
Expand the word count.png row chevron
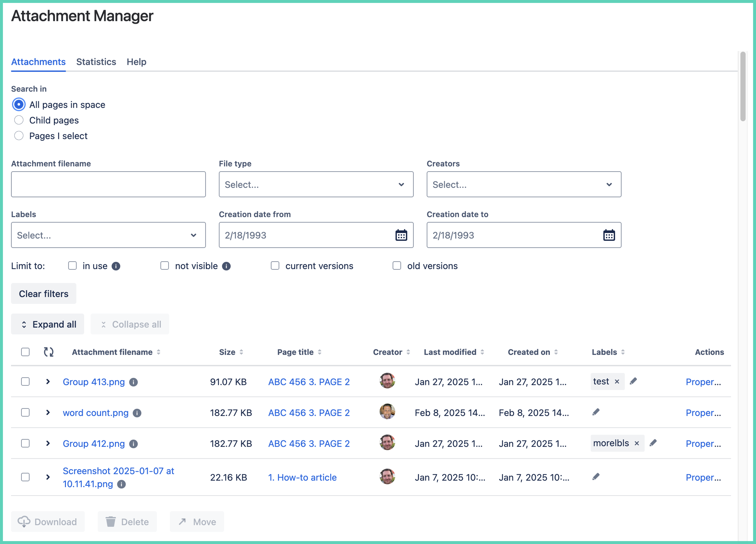(48, 413)
